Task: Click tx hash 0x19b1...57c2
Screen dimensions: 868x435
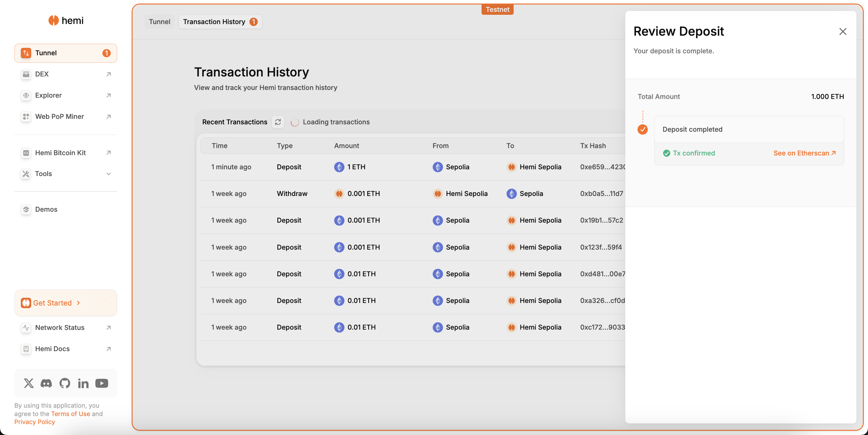Action: tap(602, 220)
